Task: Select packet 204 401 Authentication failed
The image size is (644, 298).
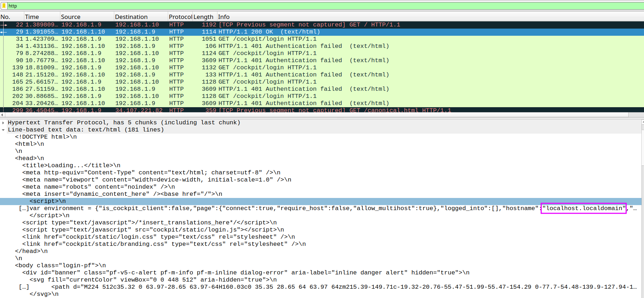Action: point(322,103)
